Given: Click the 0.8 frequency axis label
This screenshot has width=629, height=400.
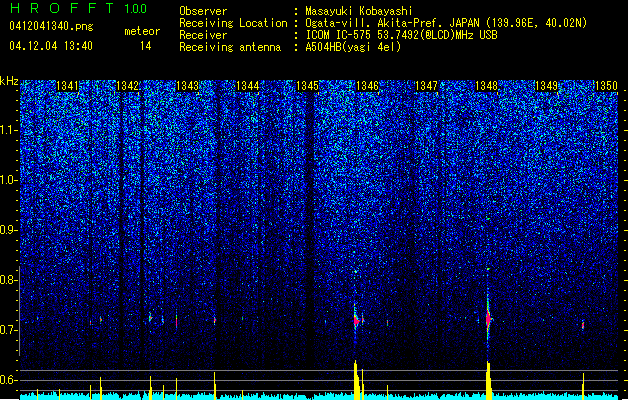Looking at the screenshot, I should pos(9,280).
